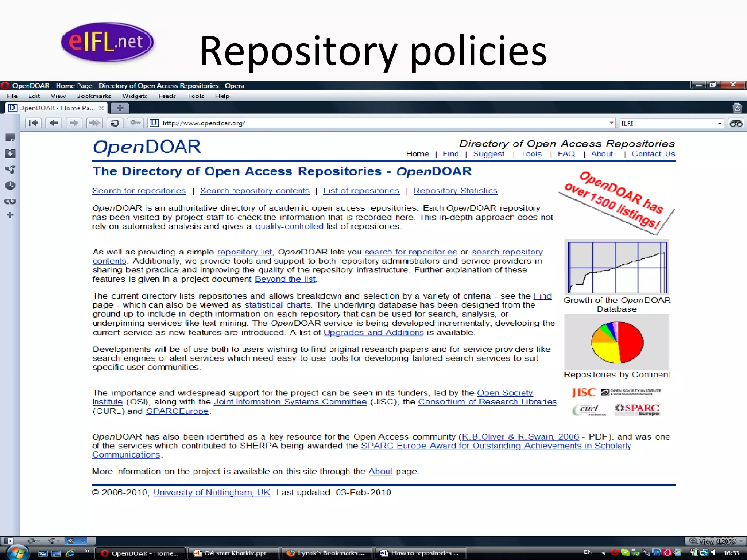Click the Contact Us link

point(654,154)
